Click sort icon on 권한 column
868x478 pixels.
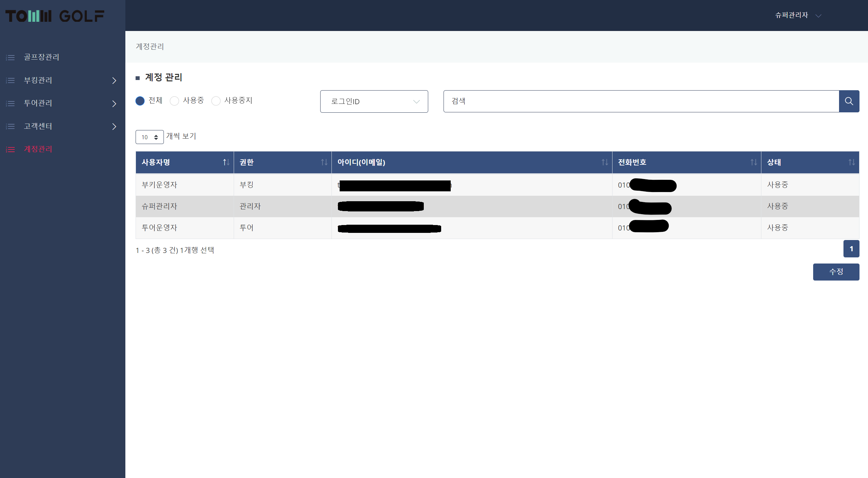pos(324,162)
